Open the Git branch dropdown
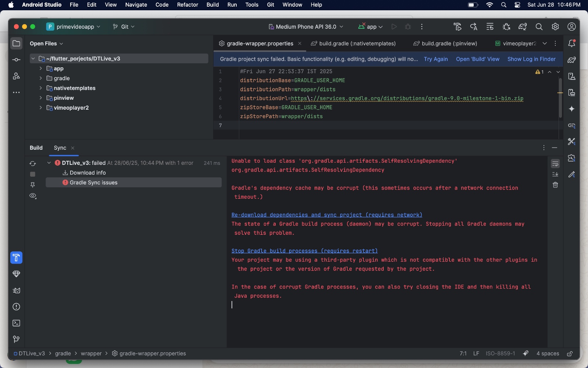The image size is (588, 368). [x=124, y=26]
